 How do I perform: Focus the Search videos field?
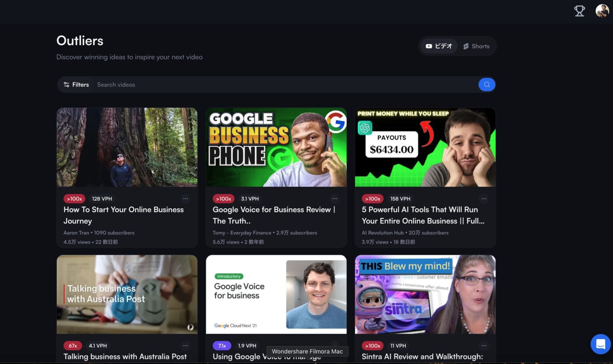click(285, 84)
